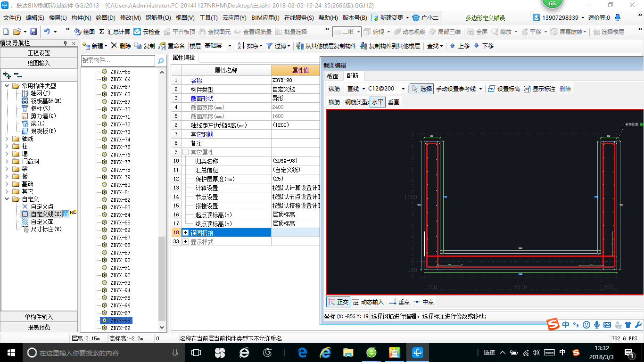The image size is (644, 362).
Task: Open the 钢筋量(Q) menu
Action: 158,18
